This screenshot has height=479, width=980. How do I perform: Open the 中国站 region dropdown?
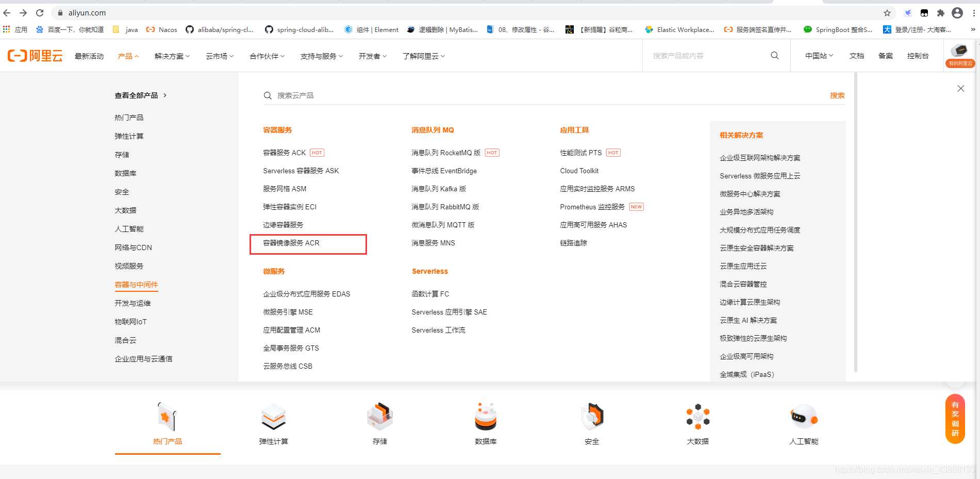[819, 56]
